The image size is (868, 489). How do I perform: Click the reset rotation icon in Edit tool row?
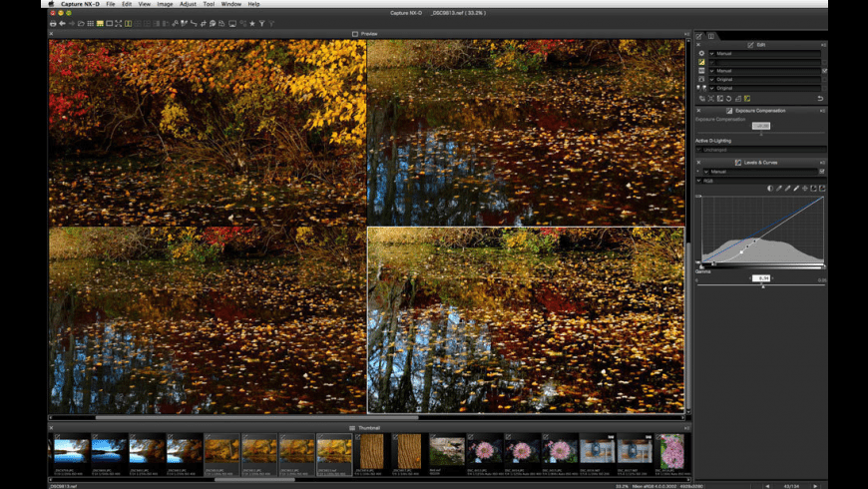[x=729, y=99]
